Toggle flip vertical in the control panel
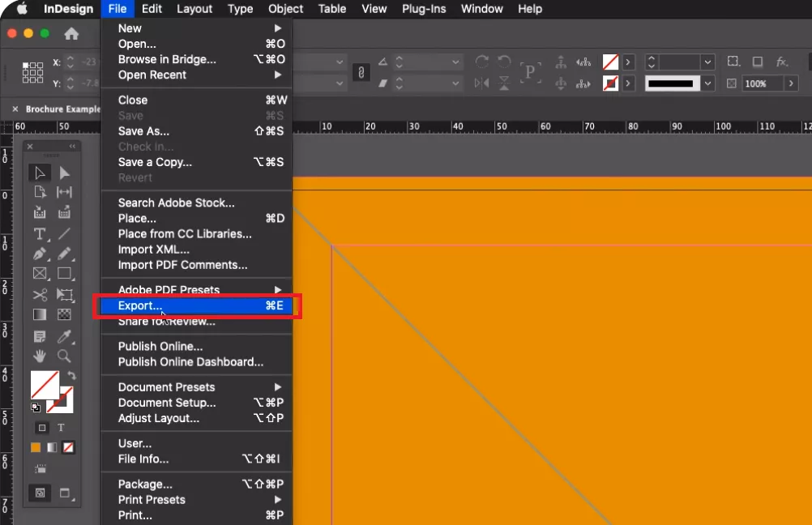812x525 pixels. [x=504, y=83]
